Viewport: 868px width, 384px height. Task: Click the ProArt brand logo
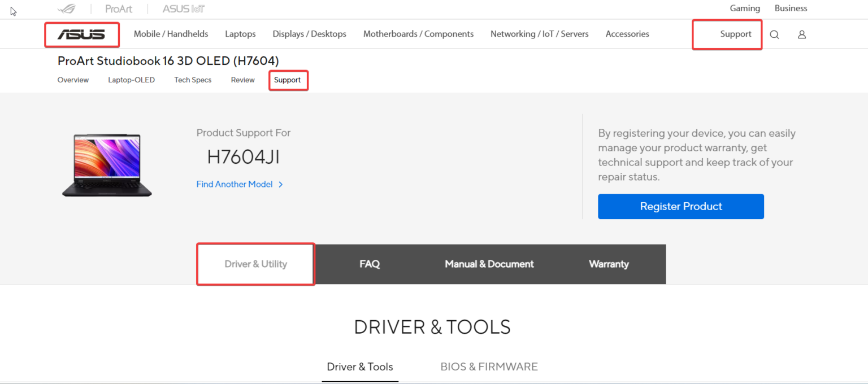(118, 8)
